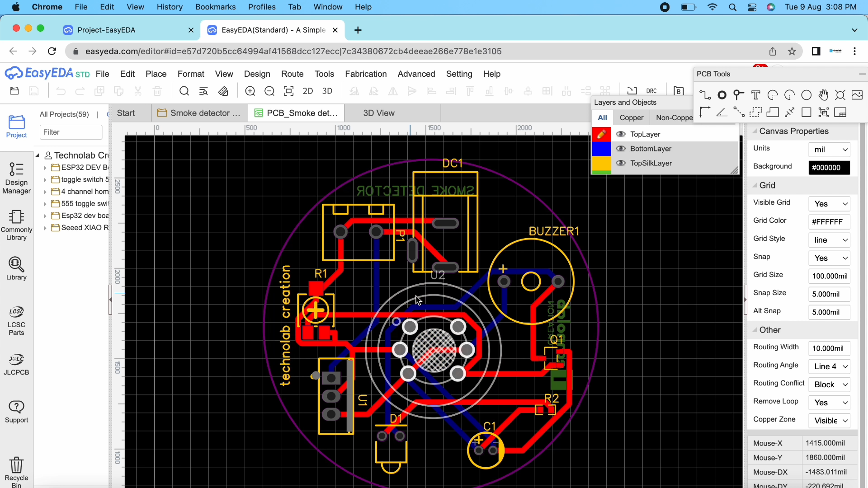
Task: Open the Commonly Library sidebar panel
Action: (16, 225)
